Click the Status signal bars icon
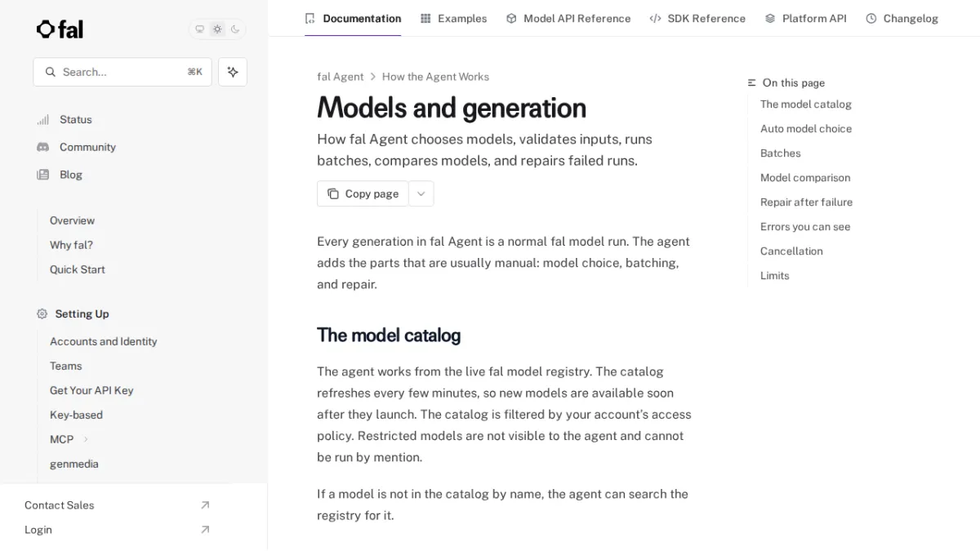This screenshot has height=551, width=980. tap(42, 119)
